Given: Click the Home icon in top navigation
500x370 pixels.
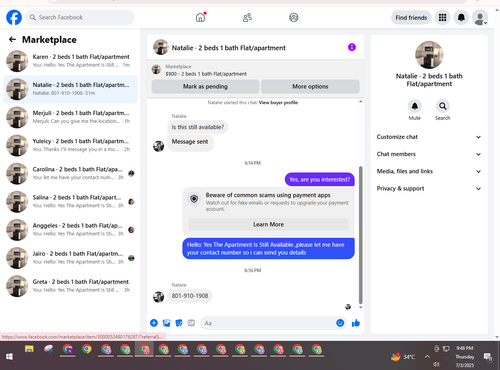Looking at the screenshot, I should click(x=200, y=17).
